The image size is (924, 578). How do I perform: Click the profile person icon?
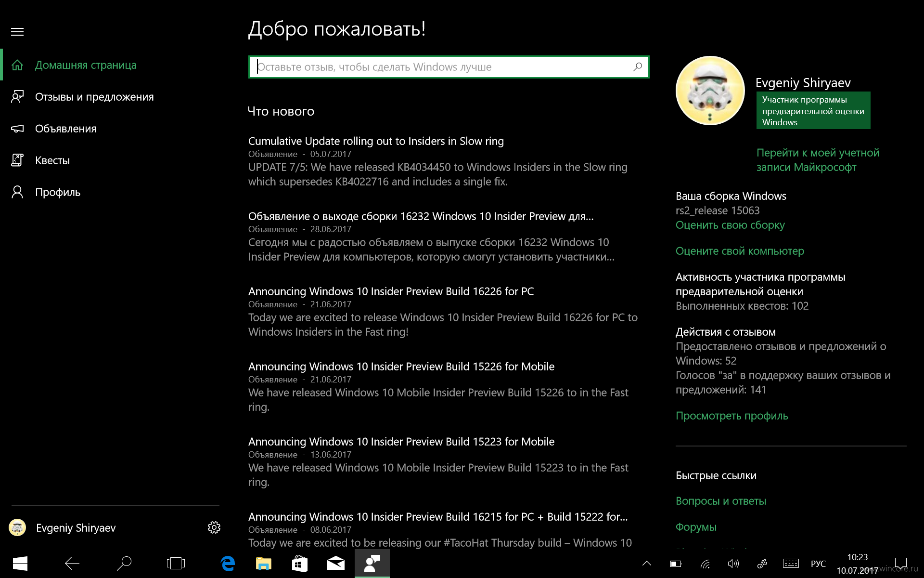(x=17, y=192)
